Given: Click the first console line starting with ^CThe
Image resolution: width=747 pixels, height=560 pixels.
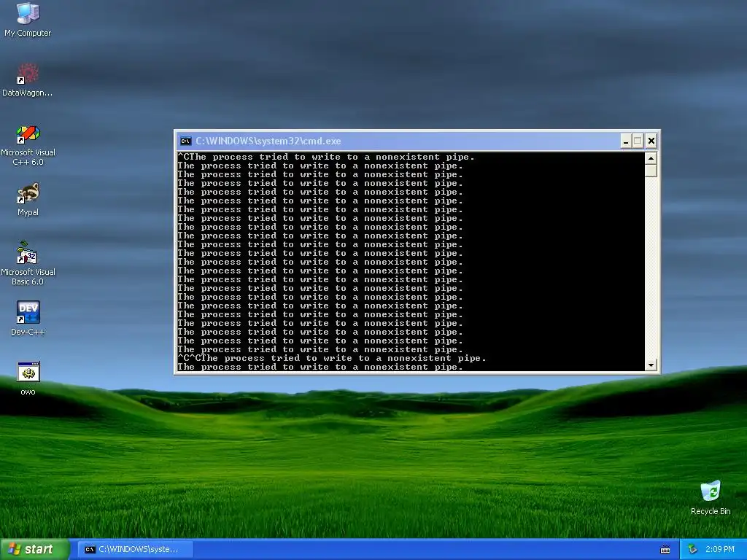Looking at the screenshot, I should point(326,157).
